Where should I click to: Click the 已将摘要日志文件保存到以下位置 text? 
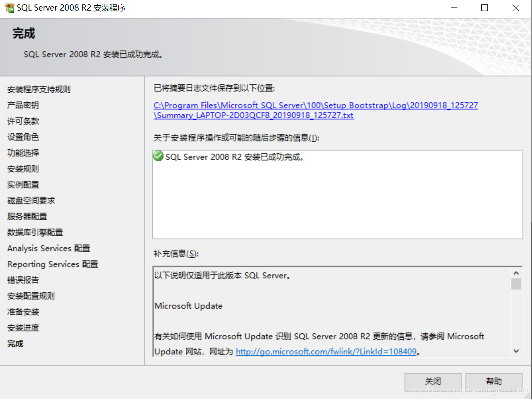click(x=214, y=88)
